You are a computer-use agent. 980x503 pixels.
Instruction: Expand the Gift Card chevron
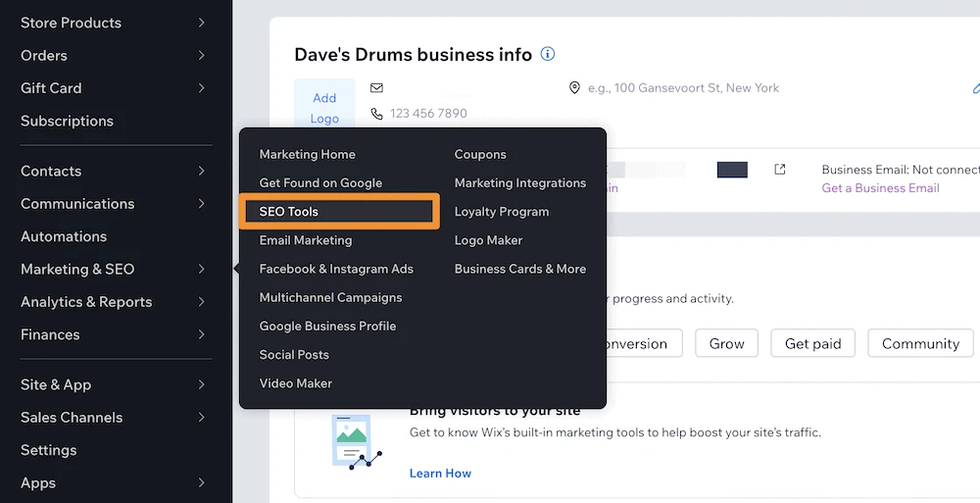201,88
